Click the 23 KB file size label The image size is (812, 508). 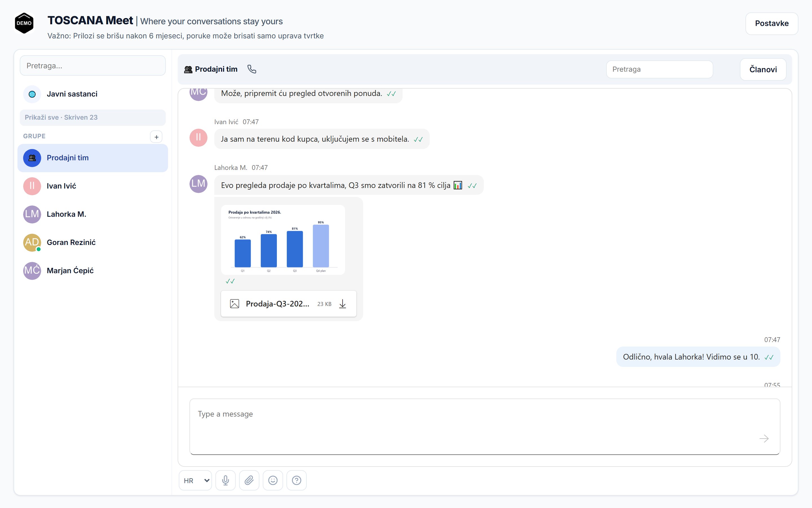324,304
